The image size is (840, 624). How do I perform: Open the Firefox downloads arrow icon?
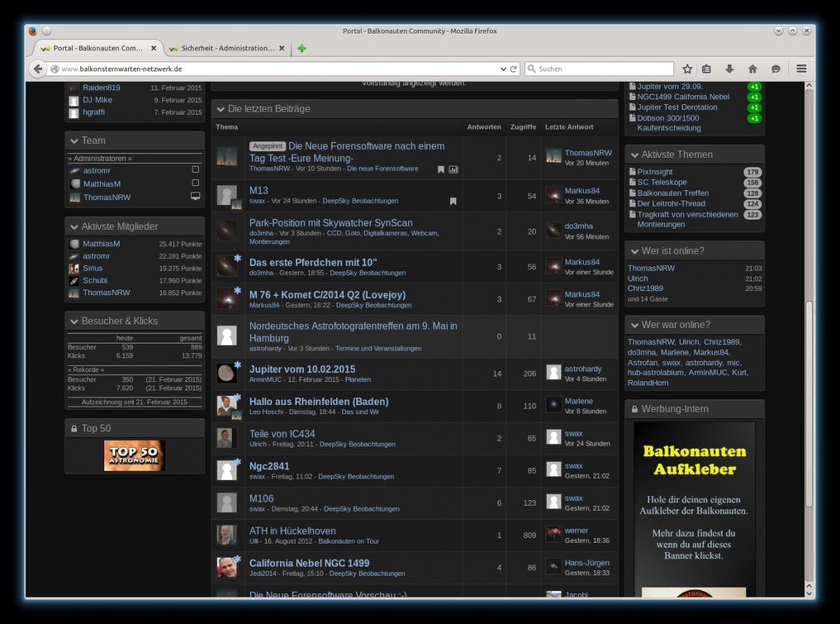[x=729, y=69]
